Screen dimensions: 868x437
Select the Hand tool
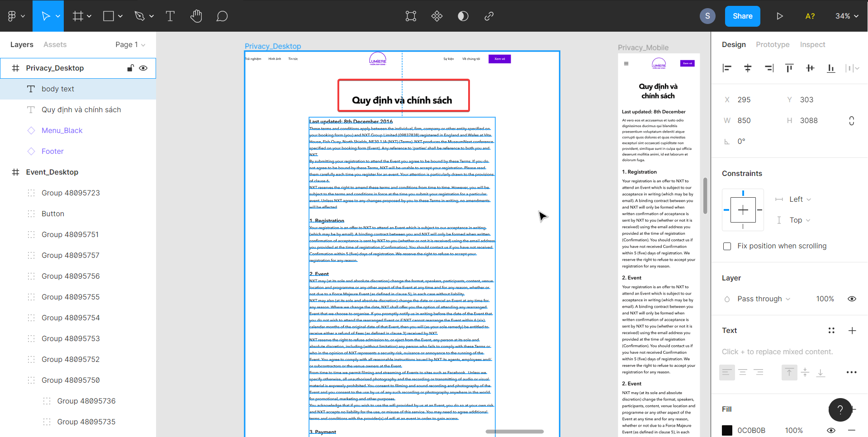coord(196,16)
